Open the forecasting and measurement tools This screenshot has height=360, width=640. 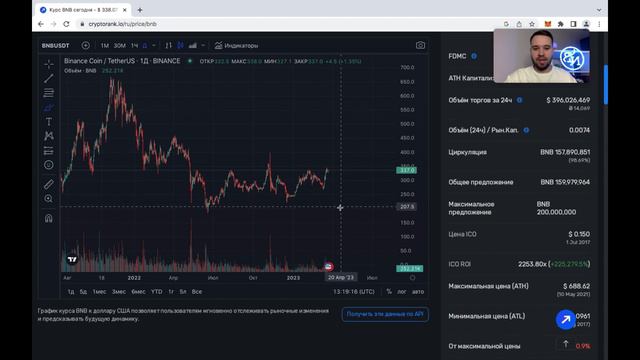(49, 151)
